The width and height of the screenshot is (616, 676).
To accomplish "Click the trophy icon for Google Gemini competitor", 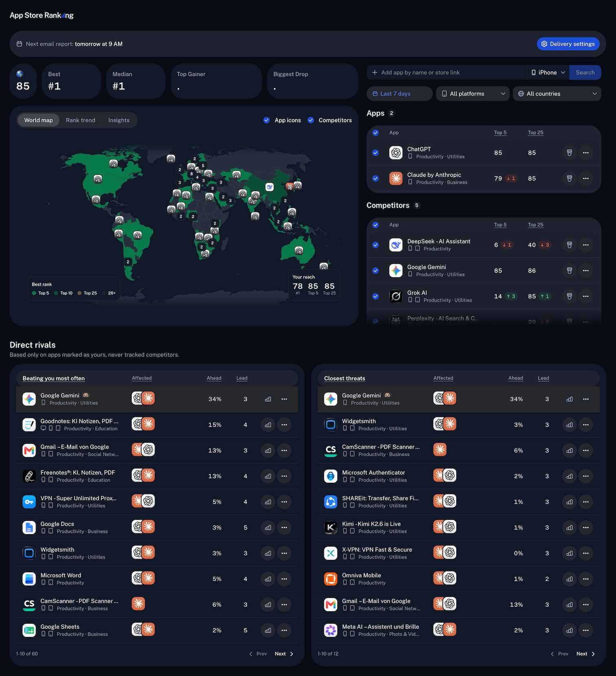I will pyautogui.click(x=570, y=271).
